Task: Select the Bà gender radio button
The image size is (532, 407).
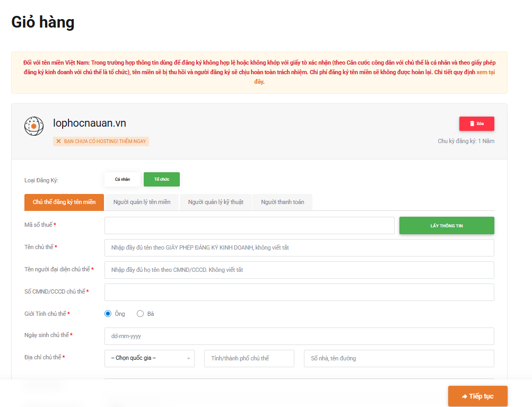Action: 141,314
